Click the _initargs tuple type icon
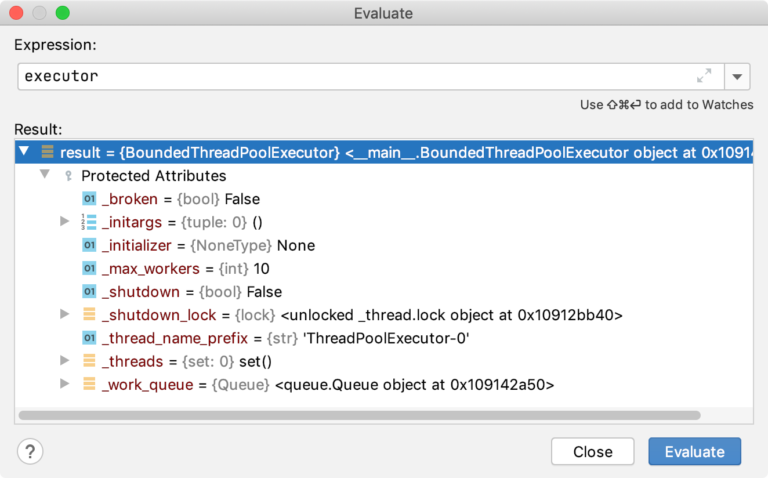Viewport: 768px width, 478px height. click(89, 221)
